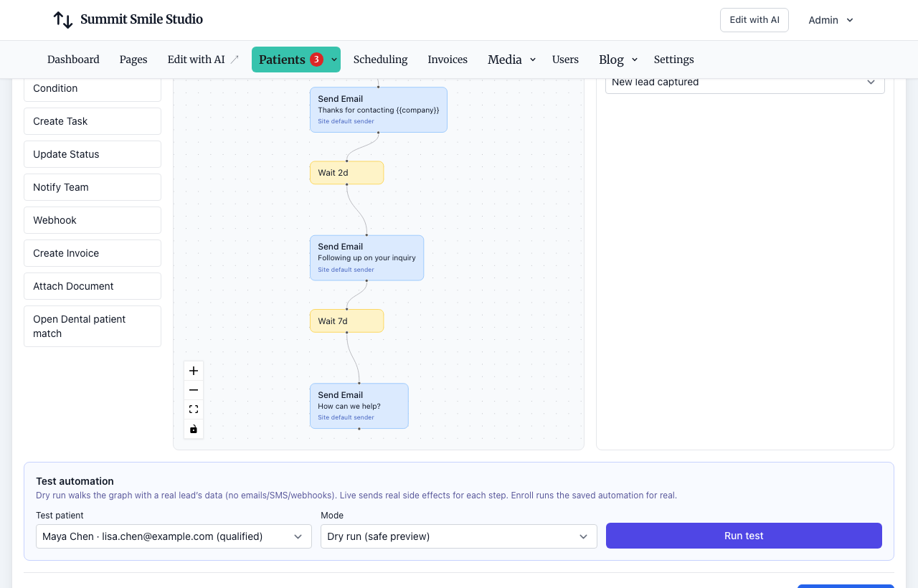The height and width of the screenshot is (588, 918).
Task: Add the Open Dental patient match step
Action: click(x=93, y=326)
